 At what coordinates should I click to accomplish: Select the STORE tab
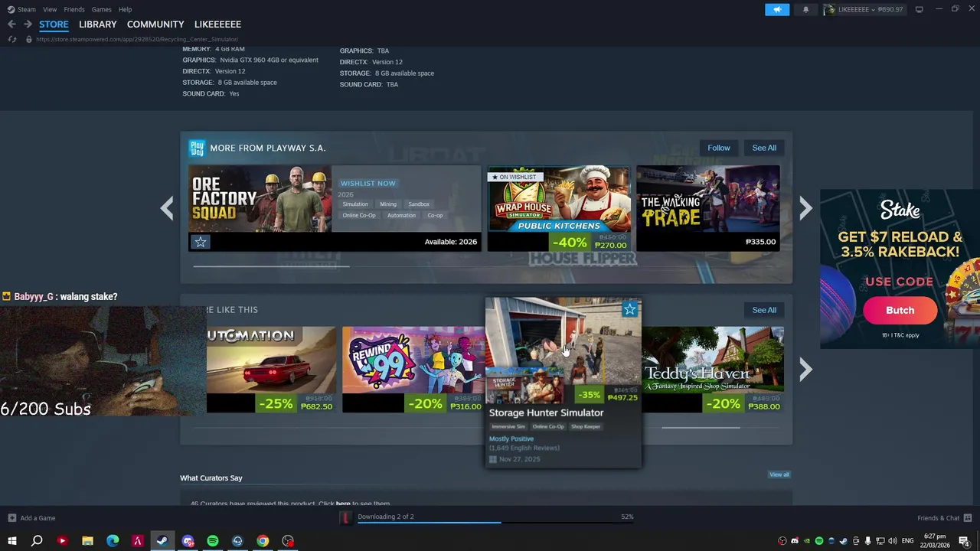point(54,24)
